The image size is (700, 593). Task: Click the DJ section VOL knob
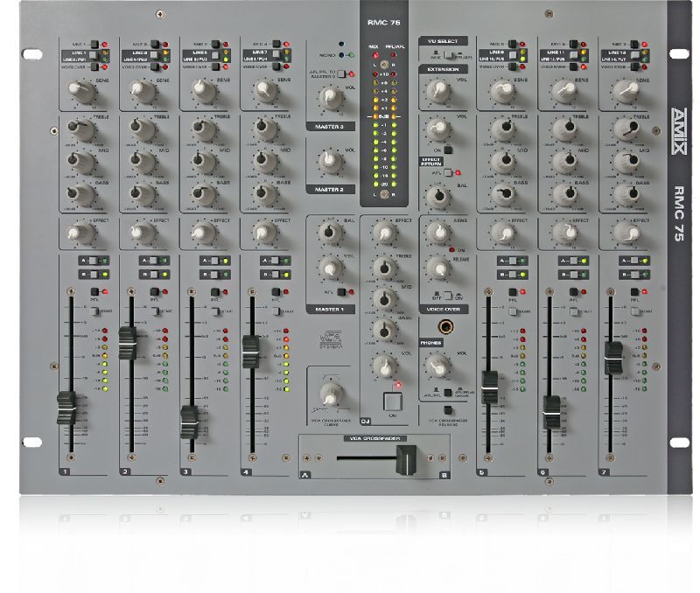click(x=384, y=366)
